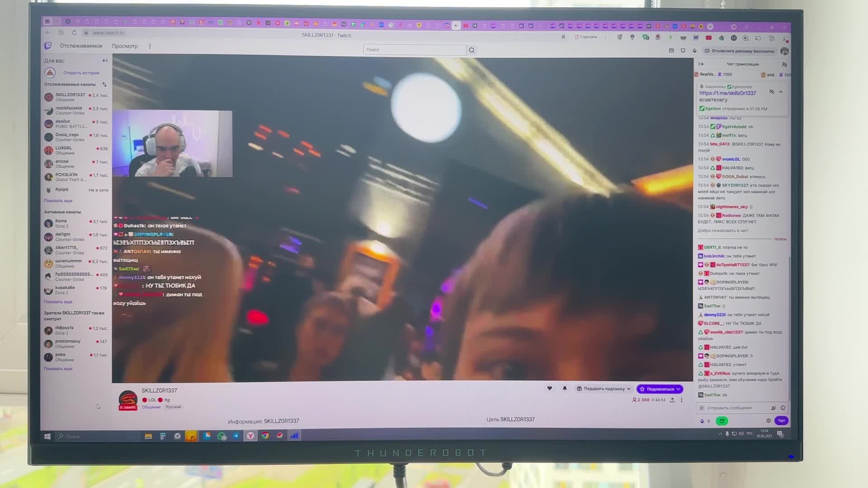Image resolution: width=868 pixels, height=488 pixels.
Task: Open whispers speech bubble icon
Action: 683,51
